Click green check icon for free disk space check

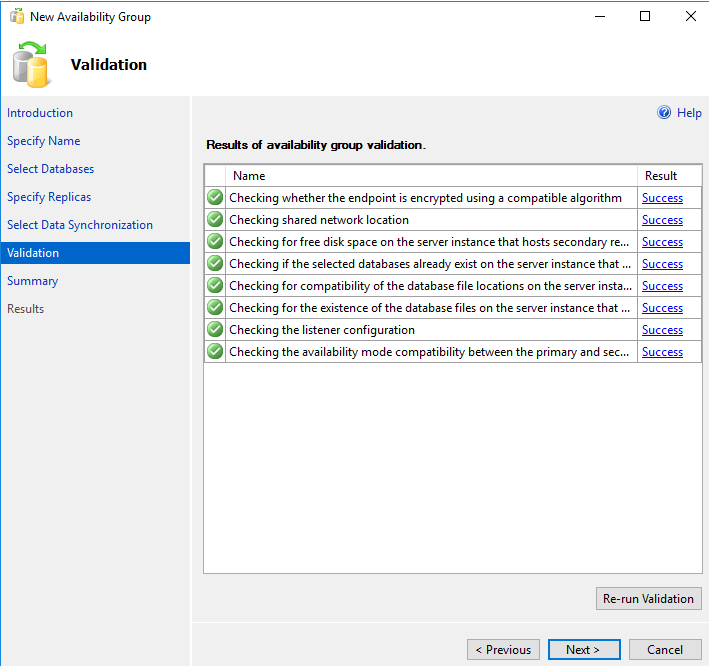click(x=215, y=242)
